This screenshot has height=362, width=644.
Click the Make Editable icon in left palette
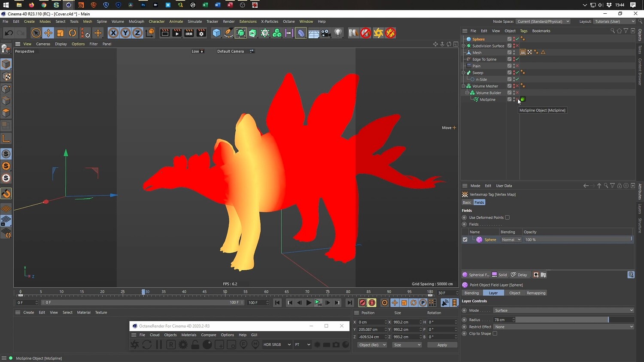coord(6,48)
